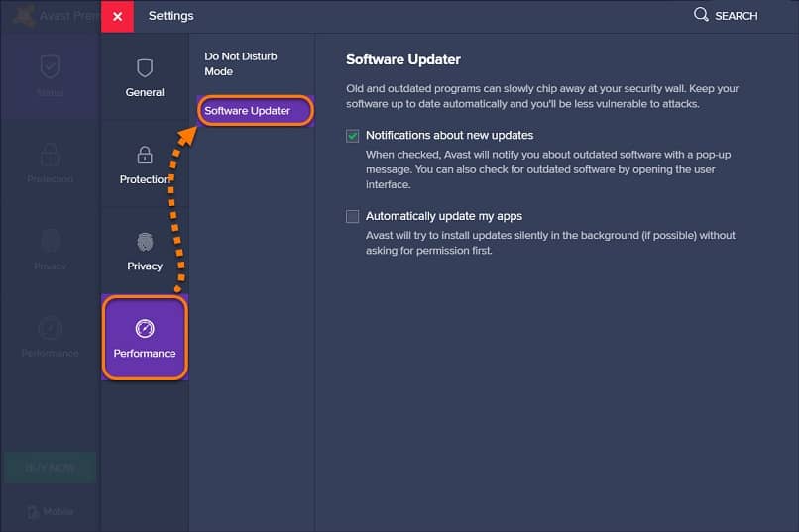Click the Mobile phone icon at bottom left

click(x=33, y=512)
